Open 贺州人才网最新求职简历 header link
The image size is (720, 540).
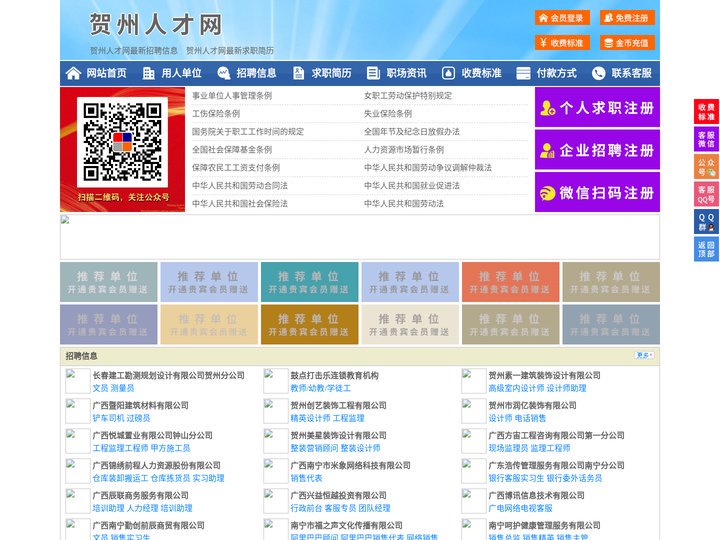(x=230, y=51)
